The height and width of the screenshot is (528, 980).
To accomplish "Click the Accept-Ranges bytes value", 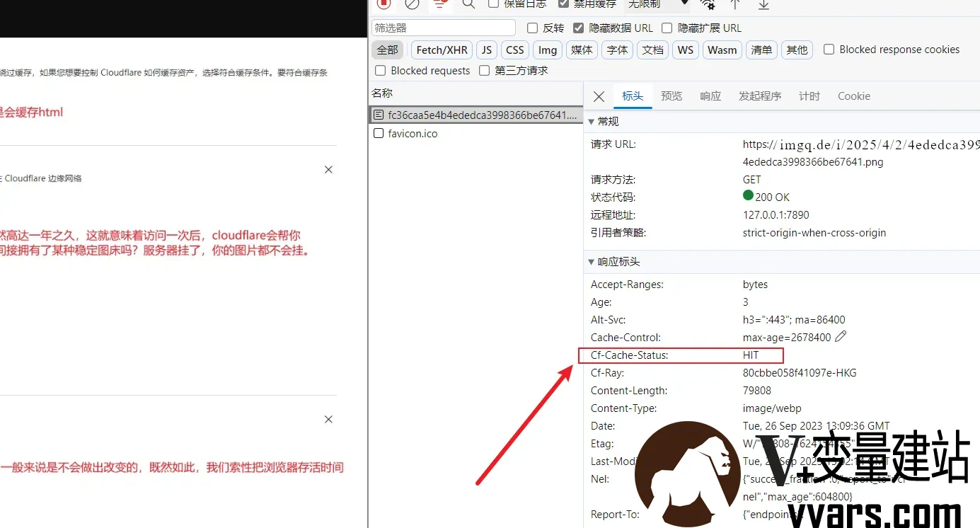I will [756, 285].
